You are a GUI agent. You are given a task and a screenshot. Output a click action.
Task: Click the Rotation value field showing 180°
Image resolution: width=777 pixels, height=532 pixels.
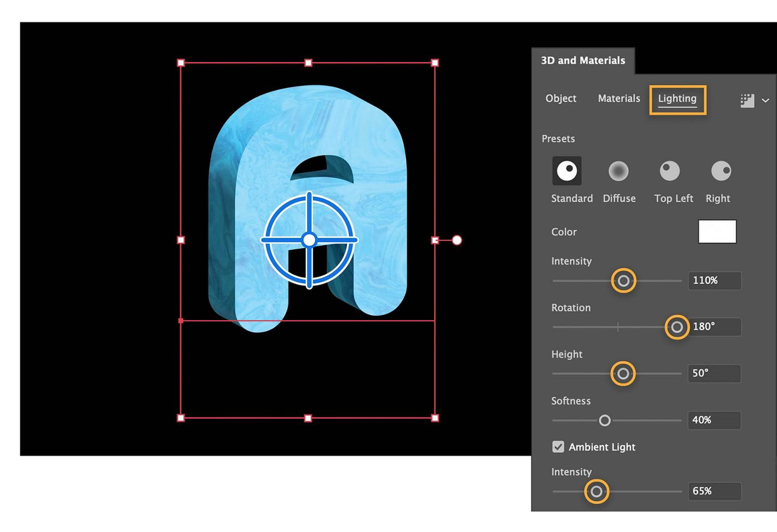714,327
